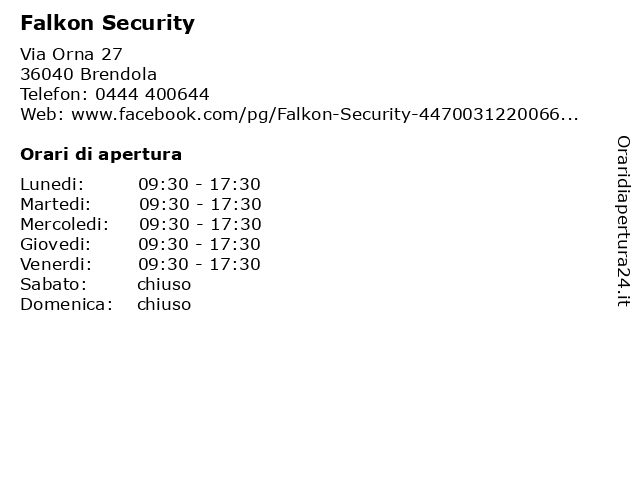Click Martedi hours 09:30 - 17:30
Viewport: 640px width, 480px height.
[x=200, y=204]
